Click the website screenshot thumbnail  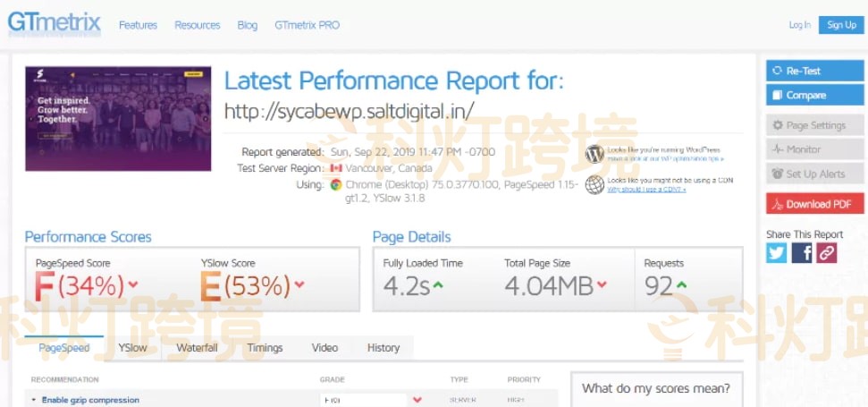click(118, 118)
